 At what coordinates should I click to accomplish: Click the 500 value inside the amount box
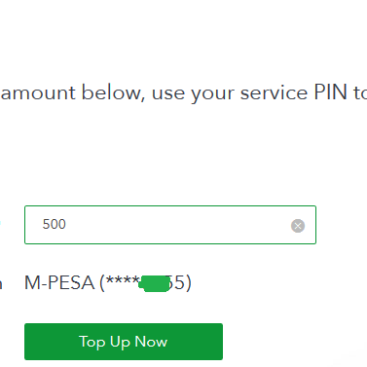[x=54, y=224]
